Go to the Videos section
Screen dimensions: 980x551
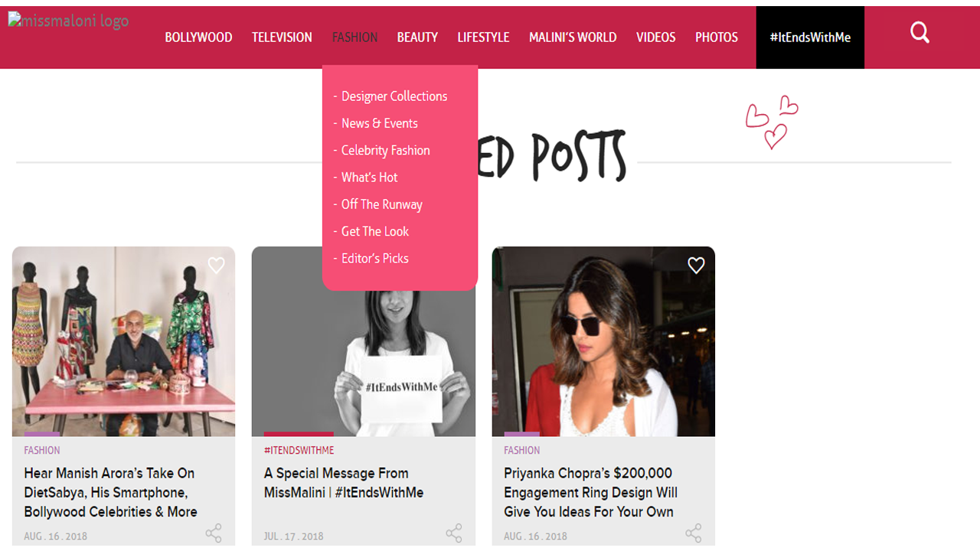click(656, 37)
